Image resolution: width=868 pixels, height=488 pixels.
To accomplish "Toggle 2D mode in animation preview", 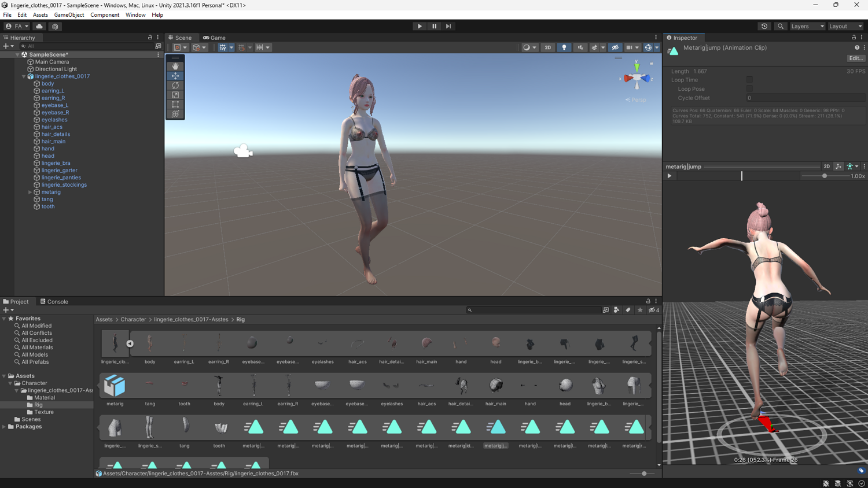I will pyautogui.click(x=826, y=167).
